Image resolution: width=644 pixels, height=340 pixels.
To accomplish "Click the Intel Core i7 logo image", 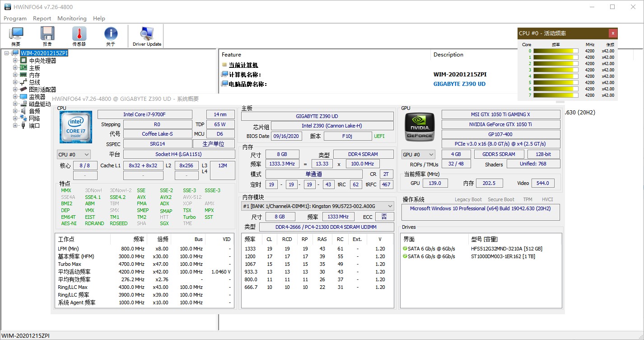I will click(76, 127).
